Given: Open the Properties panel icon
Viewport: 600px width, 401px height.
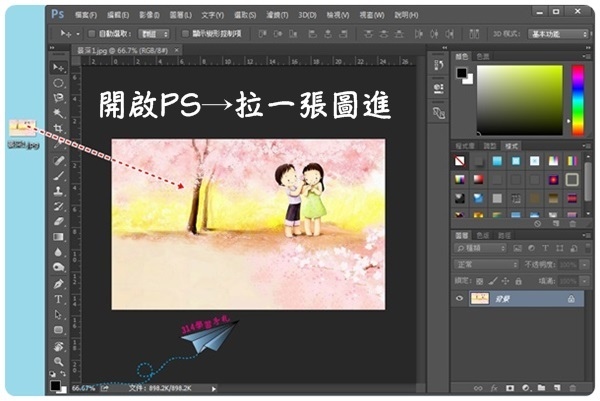Looking at the screenshot, I should (439, 89).
